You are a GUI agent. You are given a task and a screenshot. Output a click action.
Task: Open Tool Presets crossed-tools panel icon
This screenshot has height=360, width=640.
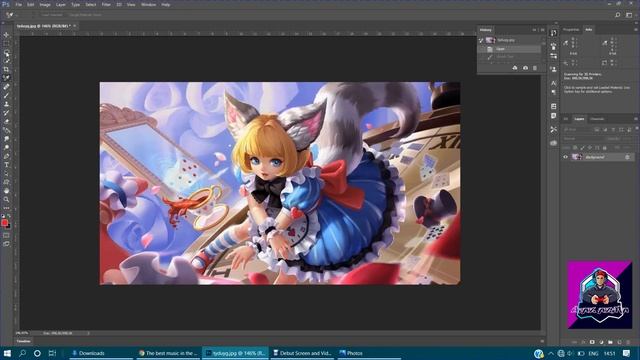[x=553, y=129]
